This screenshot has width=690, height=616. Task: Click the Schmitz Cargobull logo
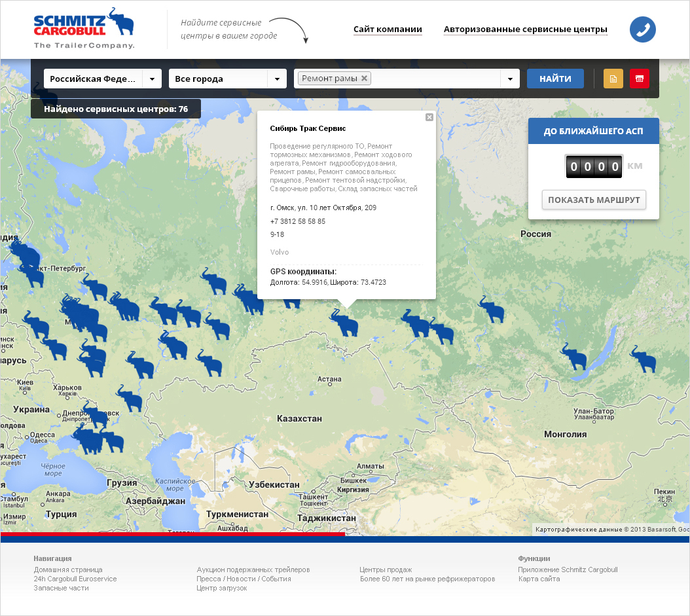click(x=84, y=28)
